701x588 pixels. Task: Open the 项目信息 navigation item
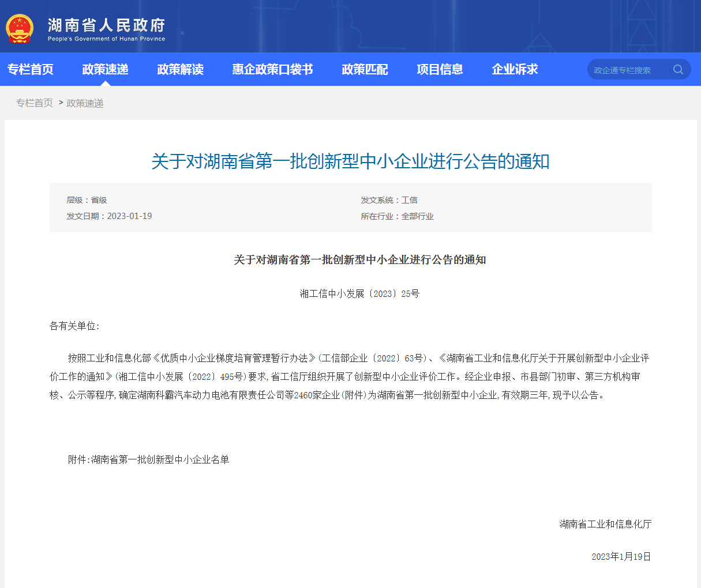pyautogui.click(x=440, y=70)
